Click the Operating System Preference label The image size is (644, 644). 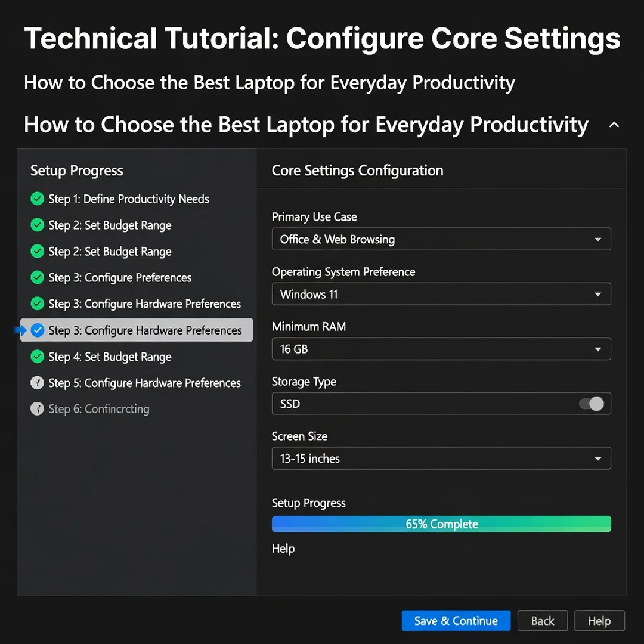(x=343, y=272)
